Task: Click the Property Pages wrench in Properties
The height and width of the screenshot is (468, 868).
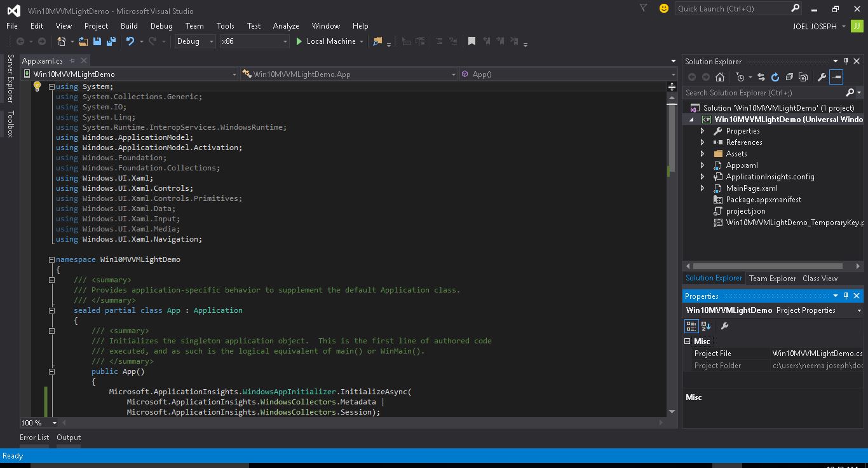Action: [x=724, y=326]
